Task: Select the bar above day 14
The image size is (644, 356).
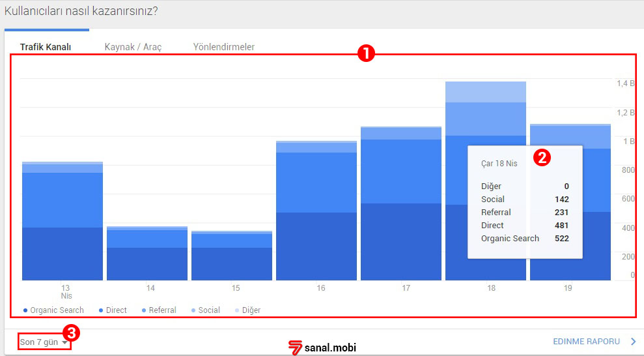Action: pyautogui.click(x=147, y=254)
